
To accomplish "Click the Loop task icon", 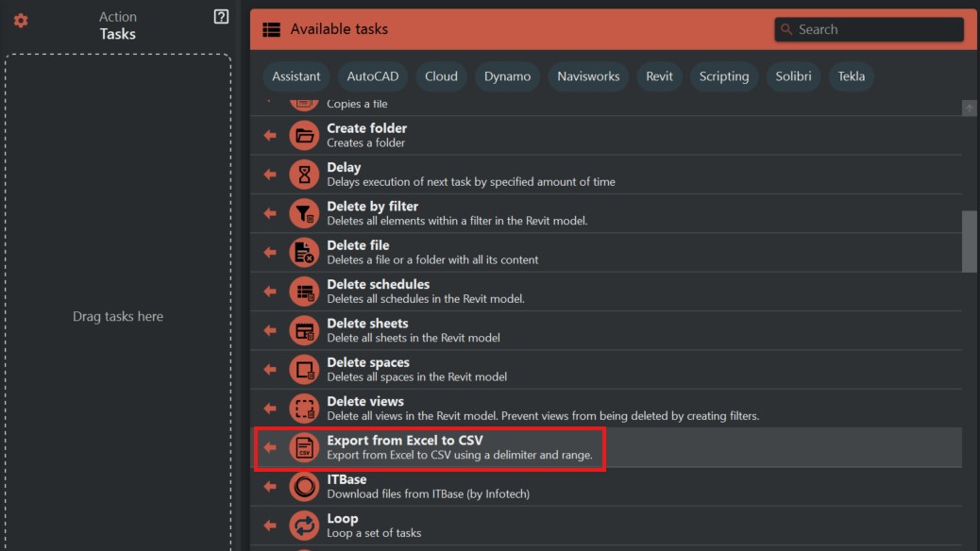I will pyautogui.click(x=304, y=526).
